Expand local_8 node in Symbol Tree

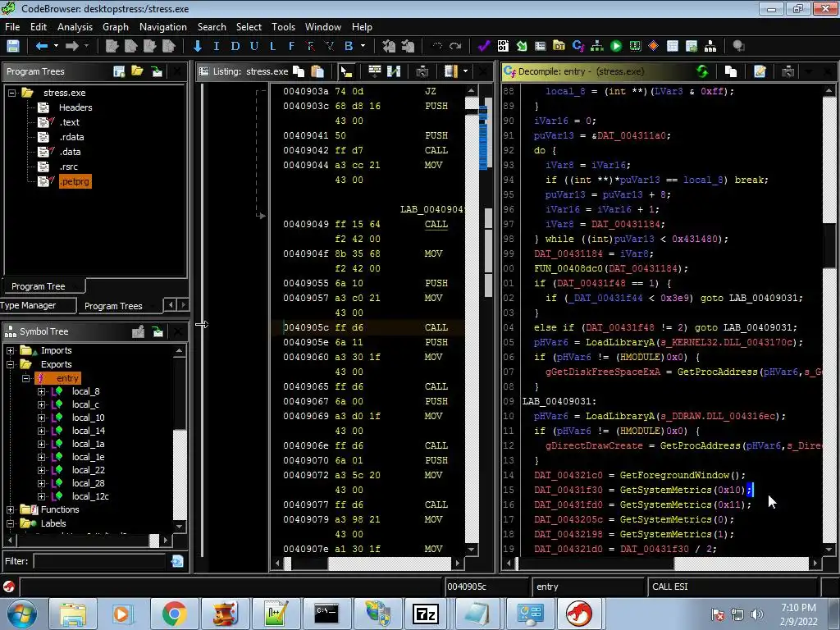41,391
